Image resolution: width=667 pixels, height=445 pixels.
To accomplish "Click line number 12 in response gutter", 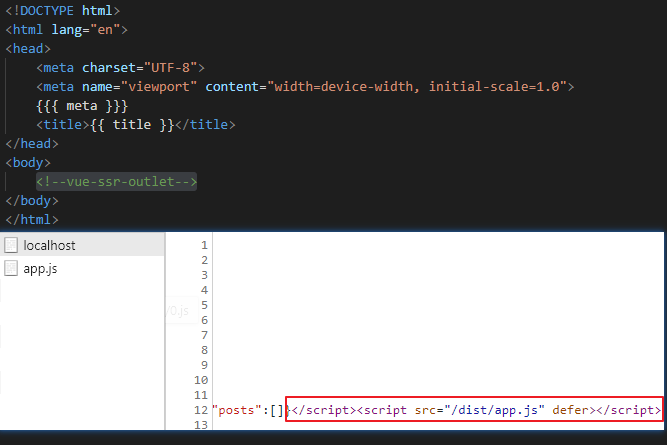I will coord(201,410).
